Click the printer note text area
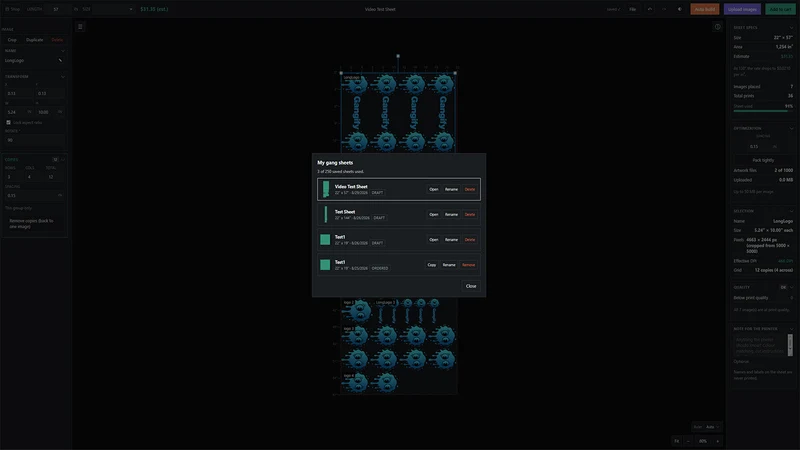The width and height of the screenshot is (800, 450). click(x=760, y=345)
